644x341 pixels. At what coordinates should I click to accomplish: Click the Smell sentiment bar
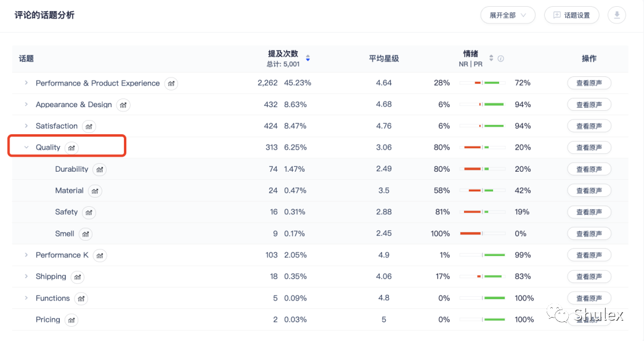coord(482,233)
